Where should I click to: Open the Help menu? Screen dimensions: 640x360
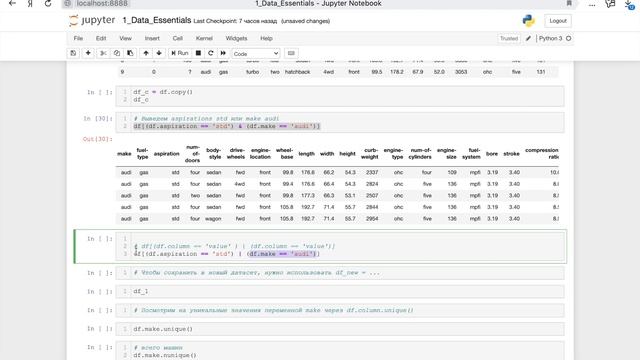coord(266,38)
